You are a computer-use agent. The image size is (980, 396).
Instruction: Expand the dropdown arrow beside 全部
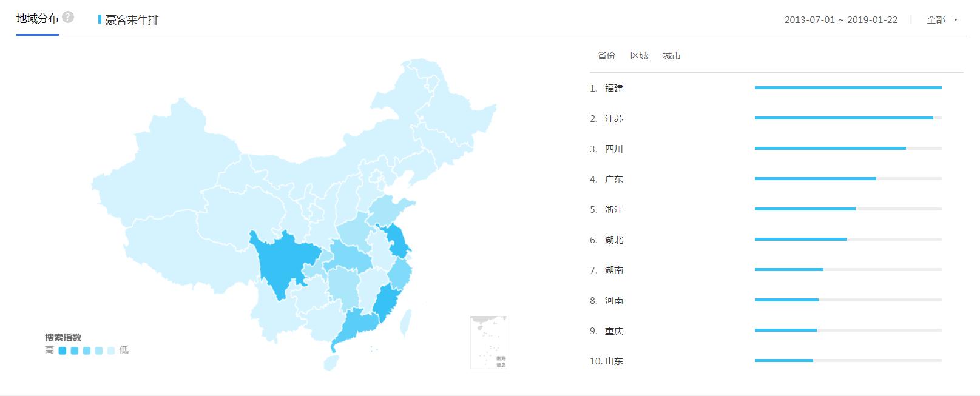(x=955, y=19)
